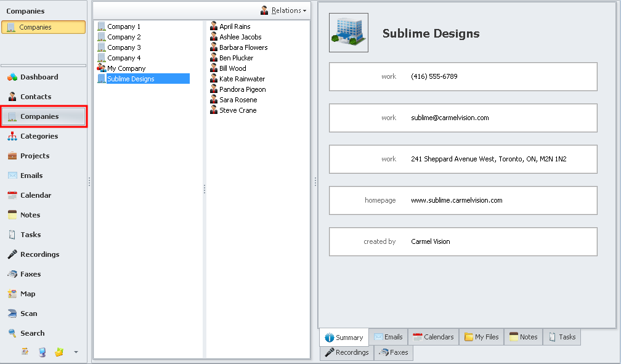Open the Scan section
Image resolution: width=621 pixels, height=364 pixels.
pos(28,313)
